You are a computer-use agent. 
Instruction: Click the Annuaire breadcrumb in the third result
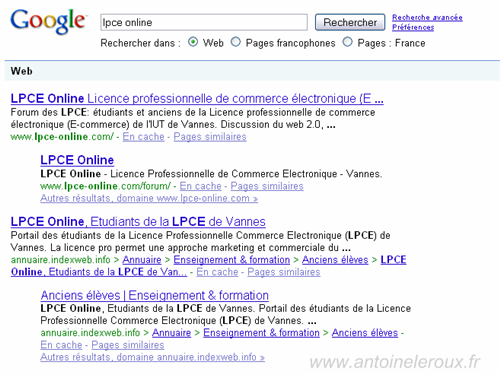[142, 260]
